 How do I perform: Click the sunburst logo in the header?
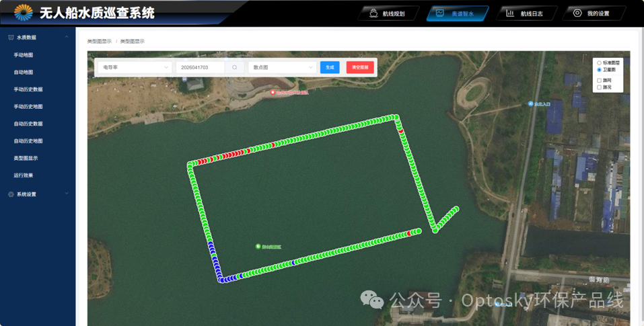coord(24,13)
